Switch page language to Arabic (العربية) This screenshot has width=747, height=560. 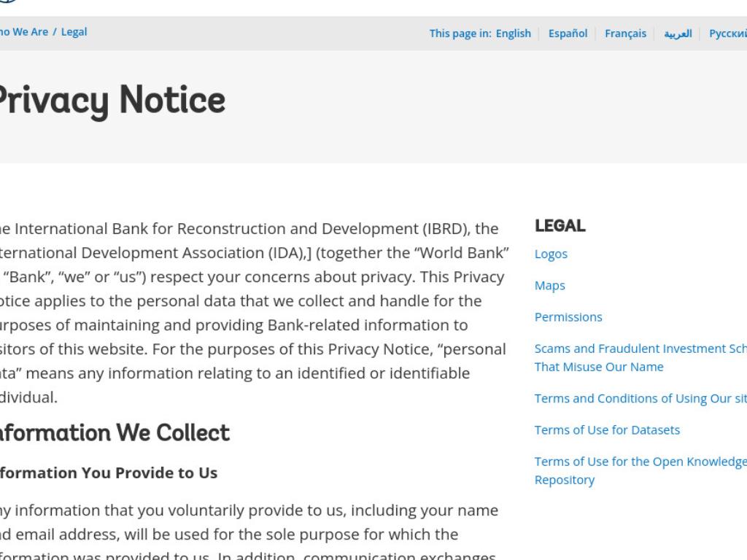[x=678, y=34]
